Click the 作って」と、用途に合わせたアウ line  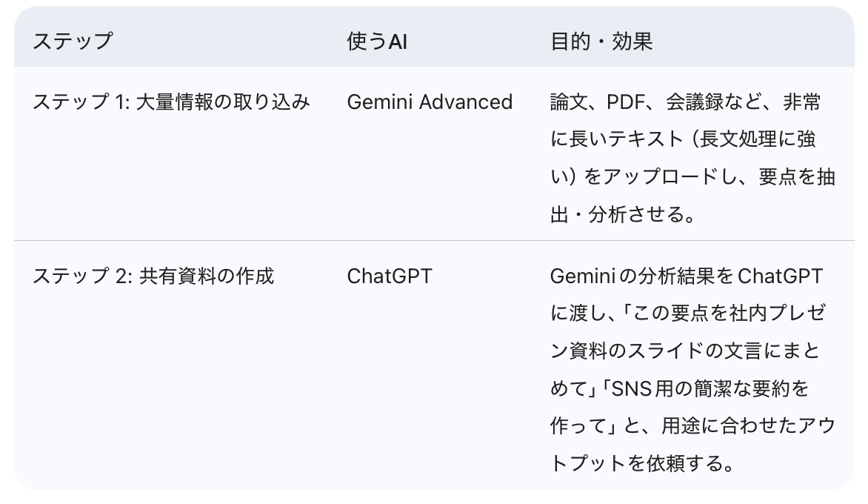click(x=692, y=426)
